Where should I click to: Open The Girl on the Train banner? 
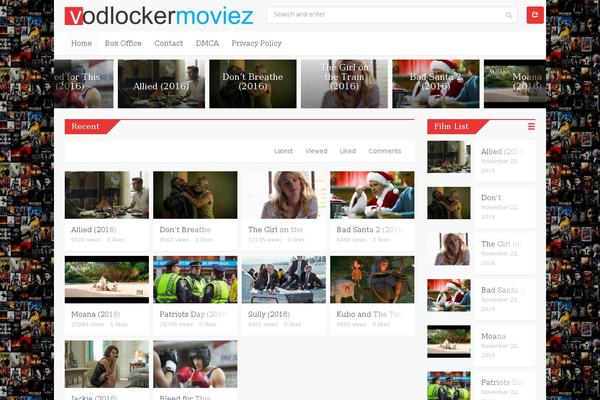click(344, 84)
